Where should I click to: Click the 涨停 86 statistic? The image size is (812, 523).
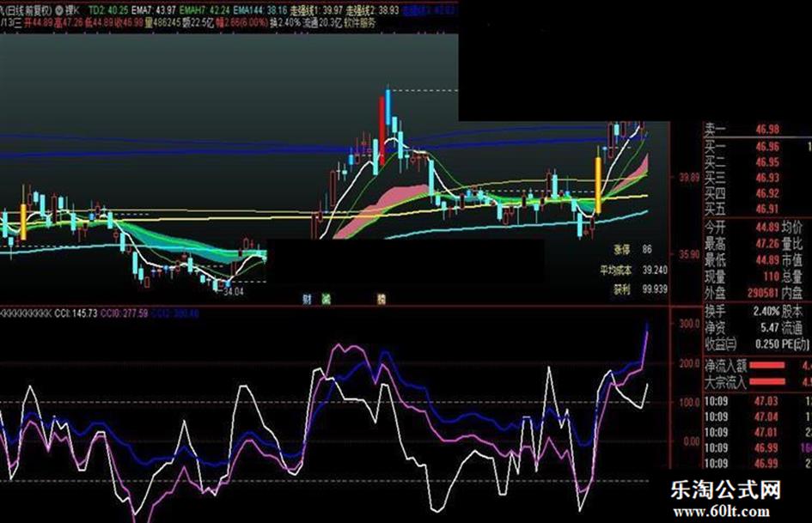click(x=632, y=250)
